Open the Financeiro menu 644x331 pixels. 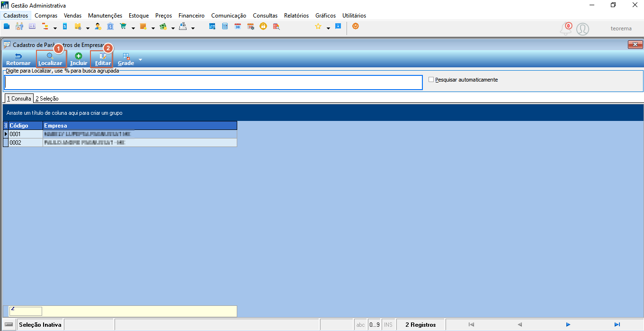[192, 16]
